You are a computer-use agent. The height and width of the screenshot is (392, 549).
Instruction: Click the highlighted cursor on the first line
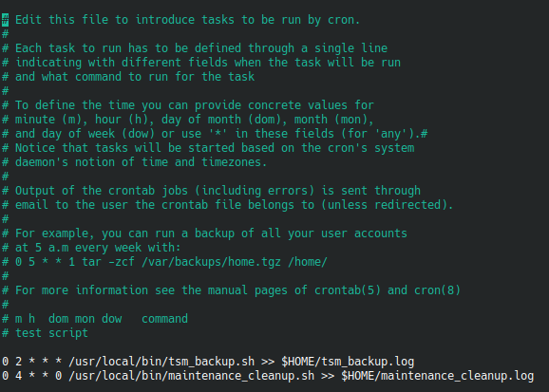click(x=6, y=20)
